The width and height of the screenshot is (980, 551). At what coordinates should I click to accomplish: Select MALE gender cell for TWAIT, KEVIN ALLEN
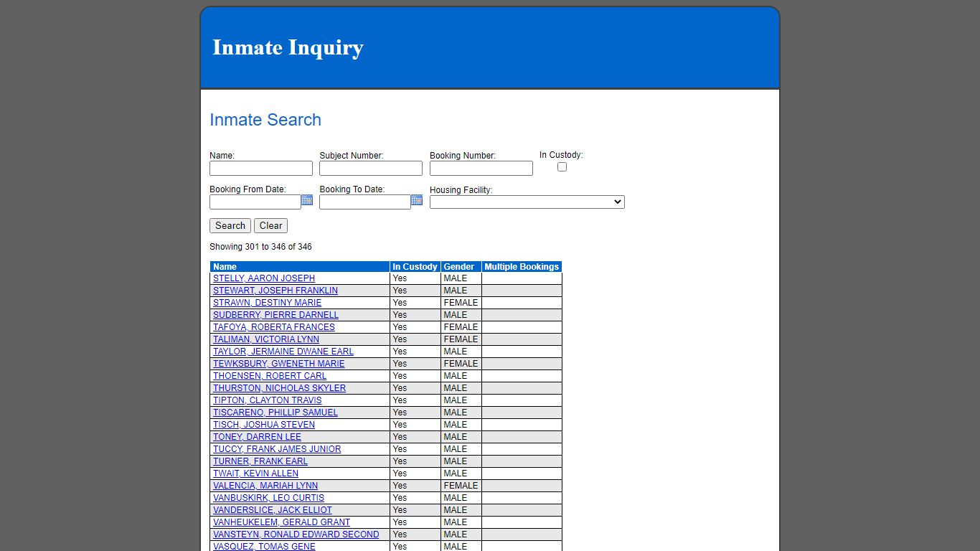coord(461,474)
